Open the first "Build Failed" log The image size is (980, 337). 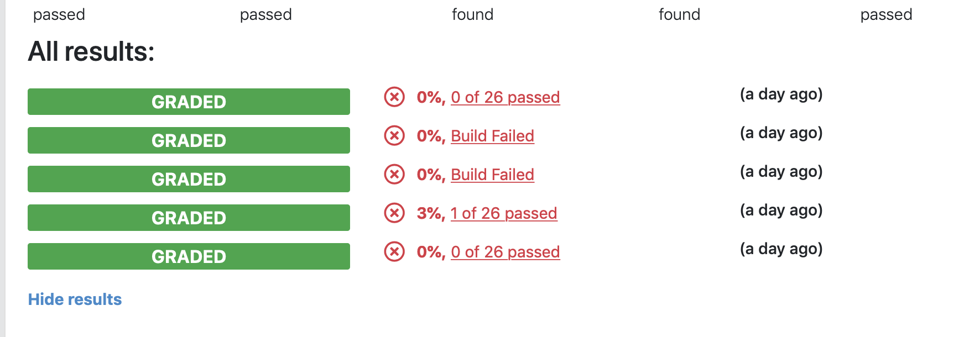(492, 136)
